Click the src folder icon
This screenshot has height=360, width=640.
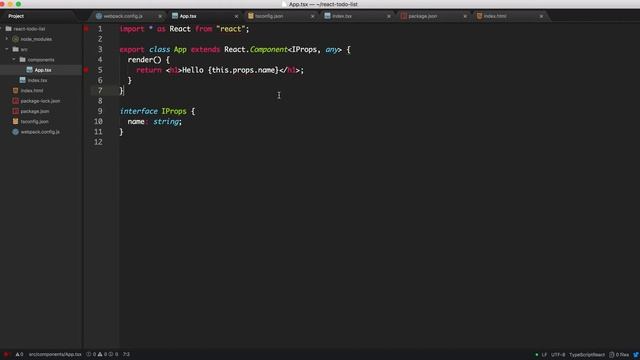click(16, 49)
